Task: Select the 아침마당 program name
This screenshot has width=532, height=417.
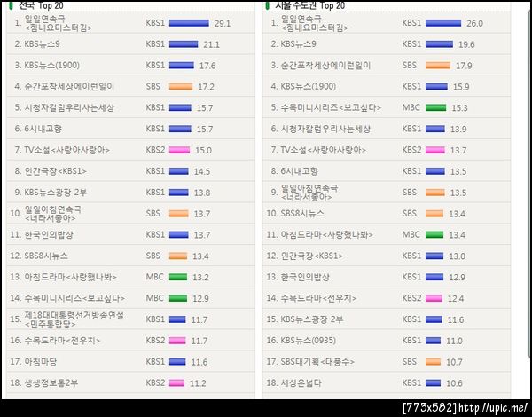Action: pyautogui.click(x=41, y=361)
